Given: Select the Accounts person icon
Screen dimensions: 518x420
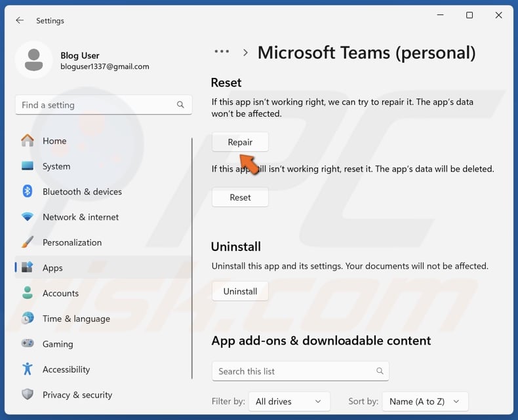Looking at the screenshot, I should [x=28, y=293].
